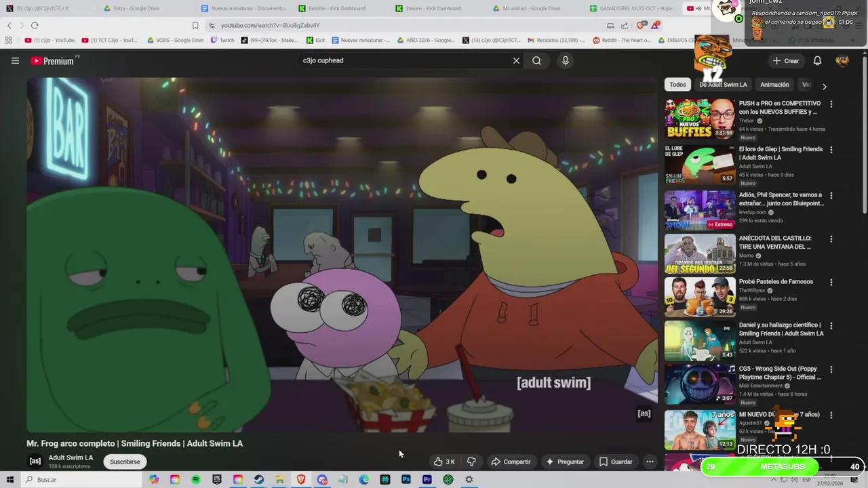Open options for Probé Pasteles de Famosos
This screenshot has width=868, height=488.
tap(831, 283)
